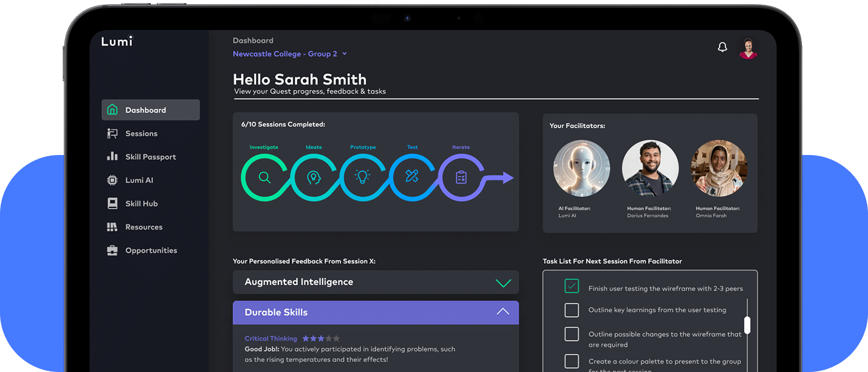
Task: Open the user profile avatar
Action: point(748,48)
